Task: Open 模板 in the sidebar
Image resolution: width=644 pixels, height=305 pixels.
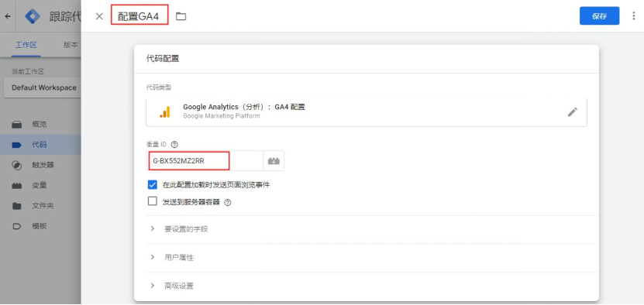Action: pos(40,226)
